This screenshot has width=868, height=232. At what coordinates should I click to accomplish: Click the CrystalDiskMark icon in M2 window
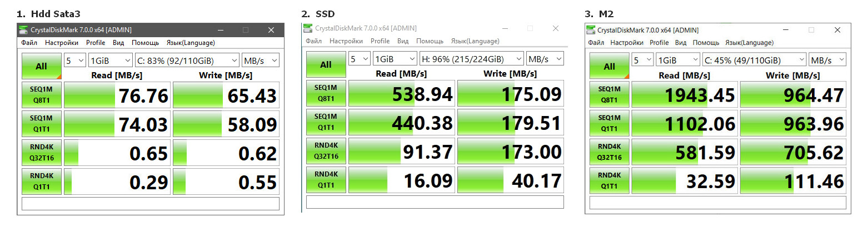591,30
